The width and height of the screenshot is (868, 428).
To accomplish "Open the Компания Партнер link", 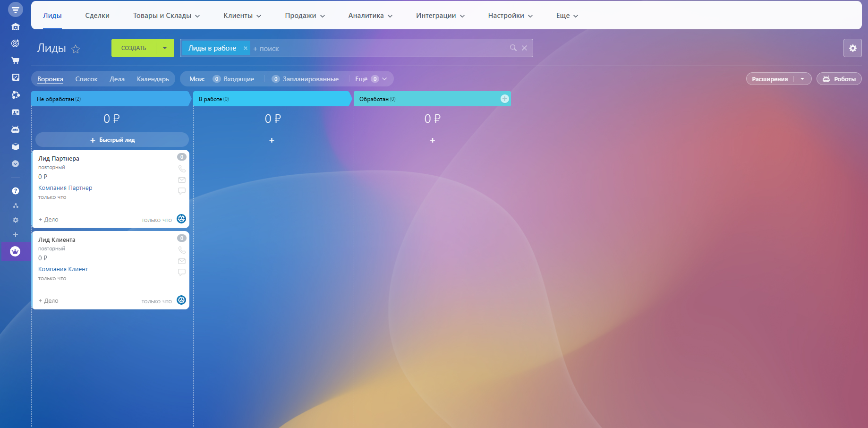I will 65,188.
